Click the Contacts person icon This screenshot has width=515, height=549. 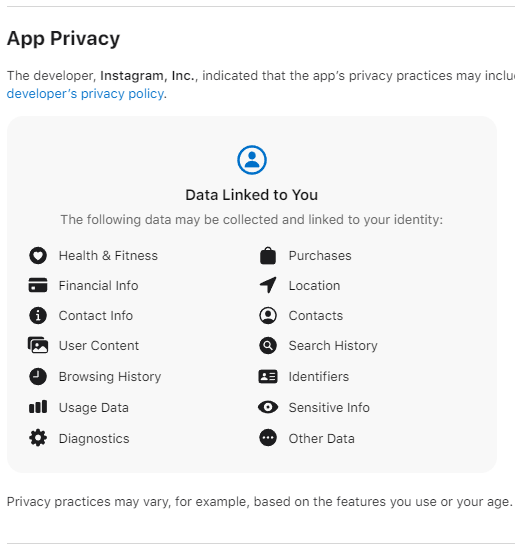tap(268, 315)
